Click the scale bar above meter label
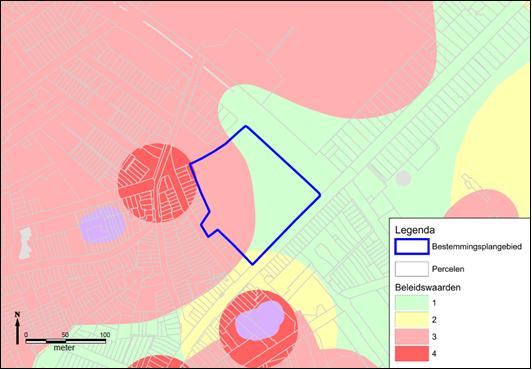 tap(66, 341)
